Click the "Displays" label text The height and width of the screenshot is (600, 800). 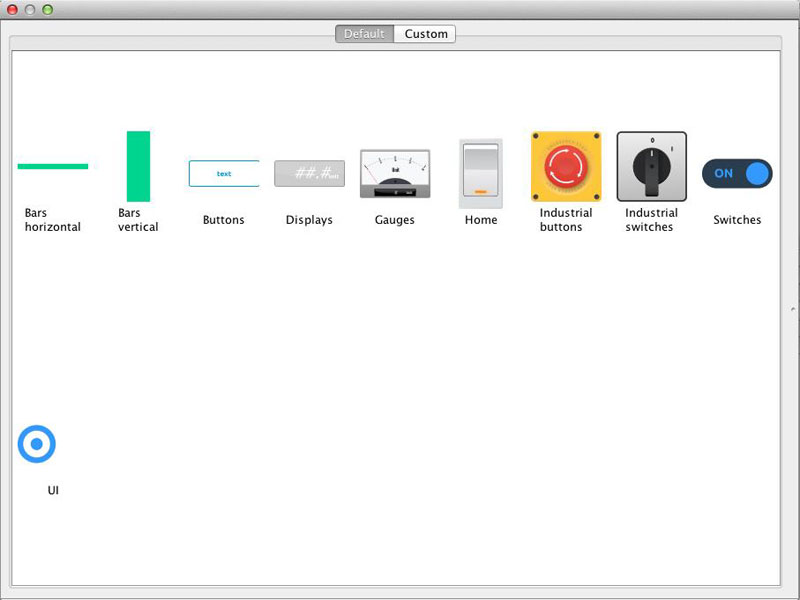click(309, 220)
